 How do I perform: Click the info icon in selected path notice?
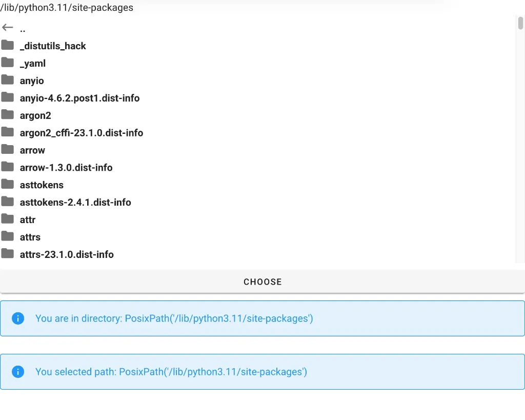tap(18, 372)
